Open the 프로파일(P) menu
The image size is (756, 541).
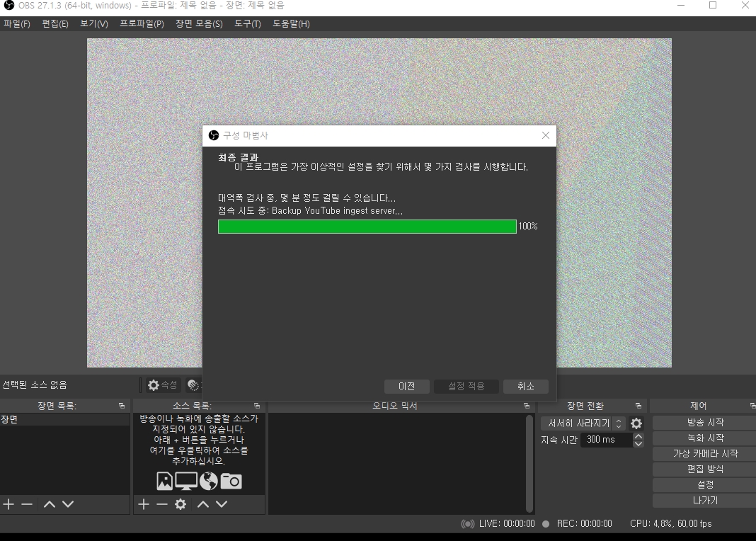[x=142, y=23]
